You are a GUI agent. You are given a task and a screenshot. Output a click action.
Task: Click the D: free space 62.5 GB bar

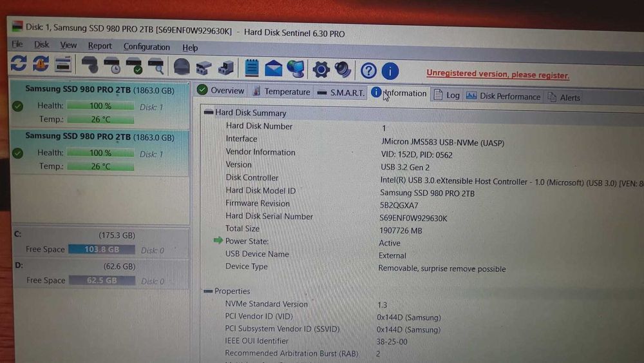tap(102, 280)
